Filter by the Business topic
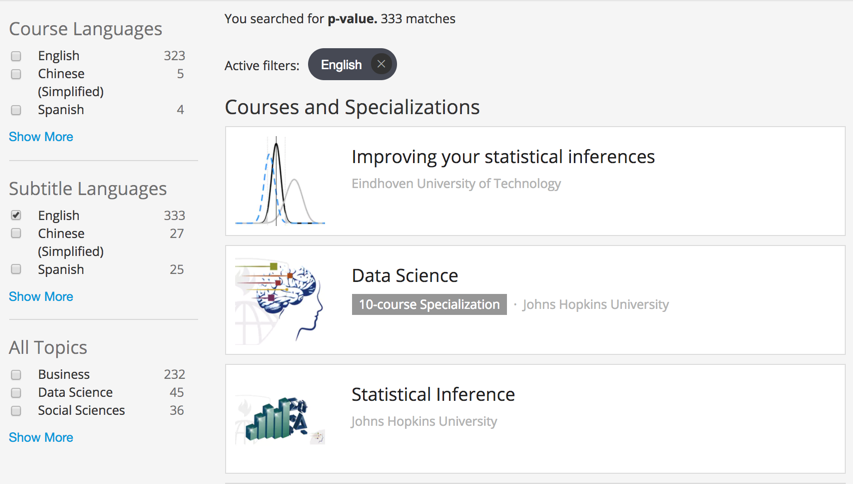 (x=16, y=375)
